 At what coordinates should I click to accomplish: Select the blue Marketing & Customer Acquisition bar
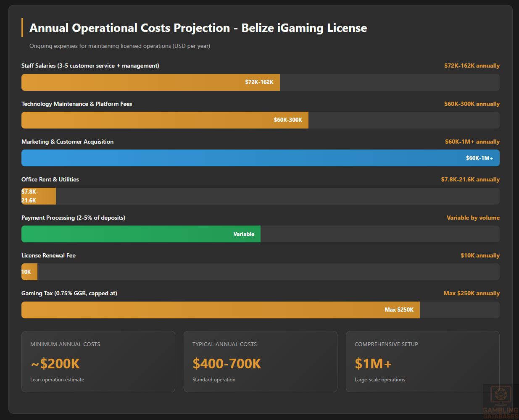pos(260,158)
